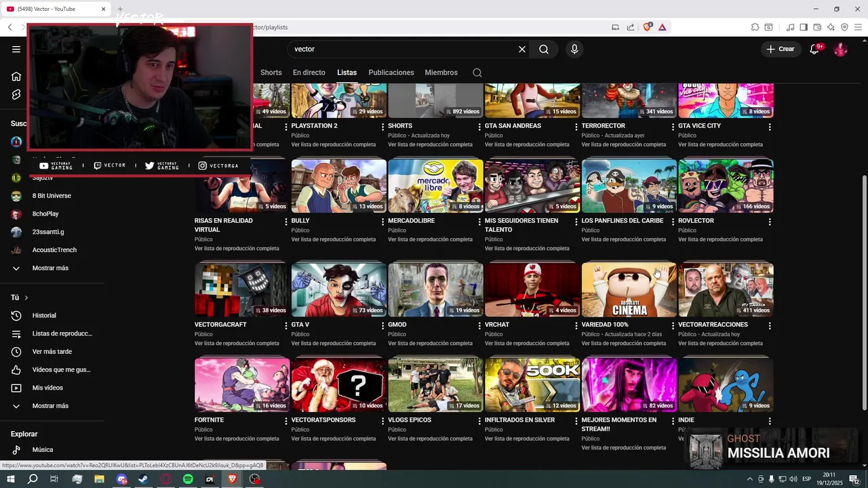Open Ver más tarde in the sidebar
This screenshot has width=868, height=488.
pyautogui.click(x=52, y=352)
